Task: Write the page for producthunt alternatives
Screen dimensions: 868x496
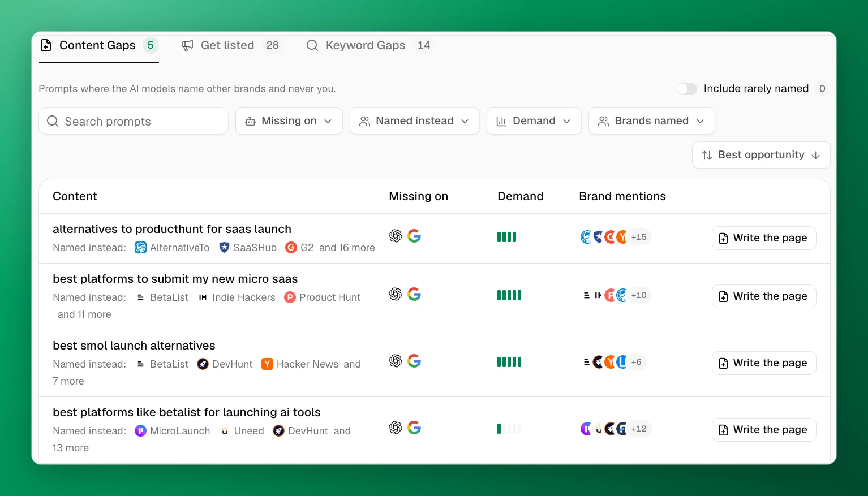Action: (764, 238)
